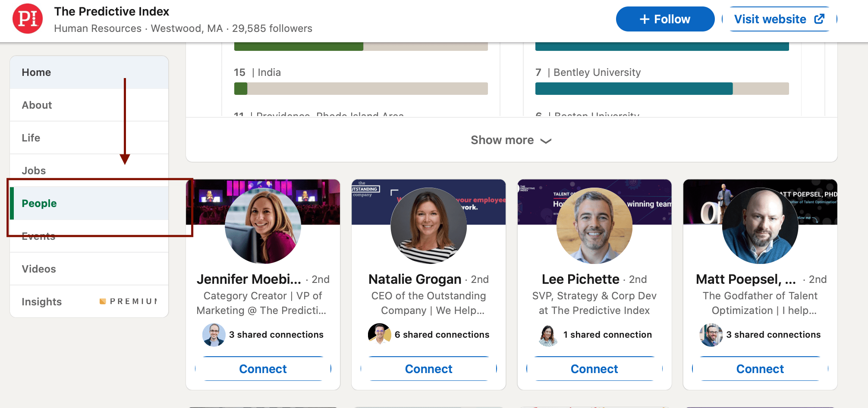Image resolution: width=868 pixels, height=408 pixels.
Task: Connect with Lee Pichette
Action: pos(594,369)
